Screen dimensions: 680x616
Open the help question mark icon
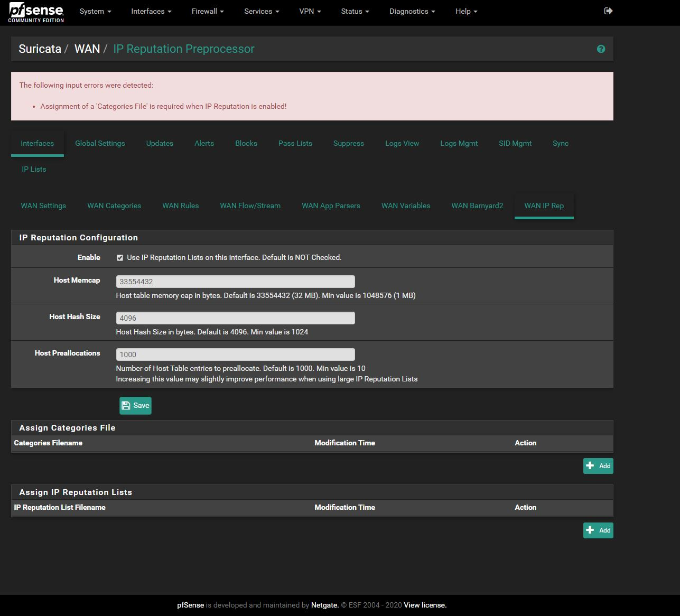[601, 49]
